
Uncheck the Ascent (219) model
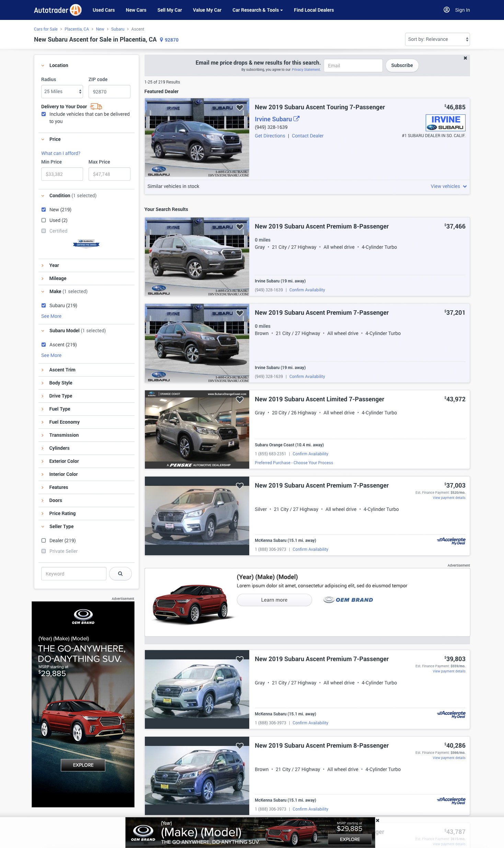point(44,345)
